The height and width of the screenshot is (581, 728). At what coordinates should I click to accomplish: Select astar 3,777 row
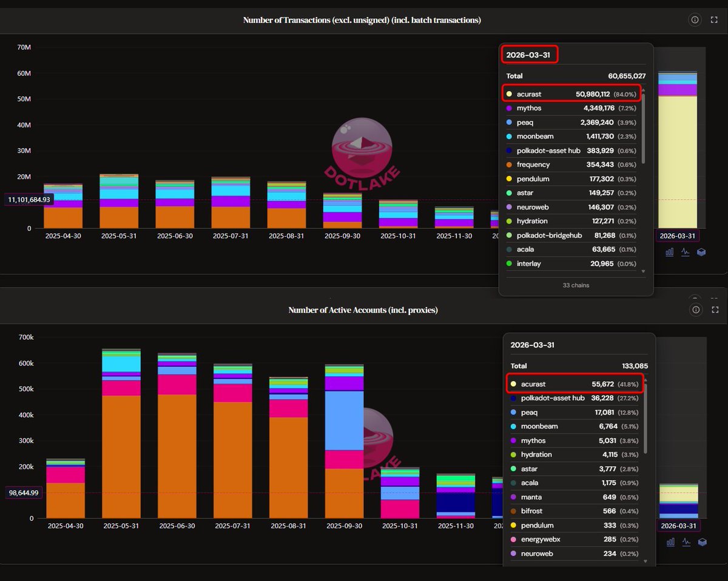(575, 469)
